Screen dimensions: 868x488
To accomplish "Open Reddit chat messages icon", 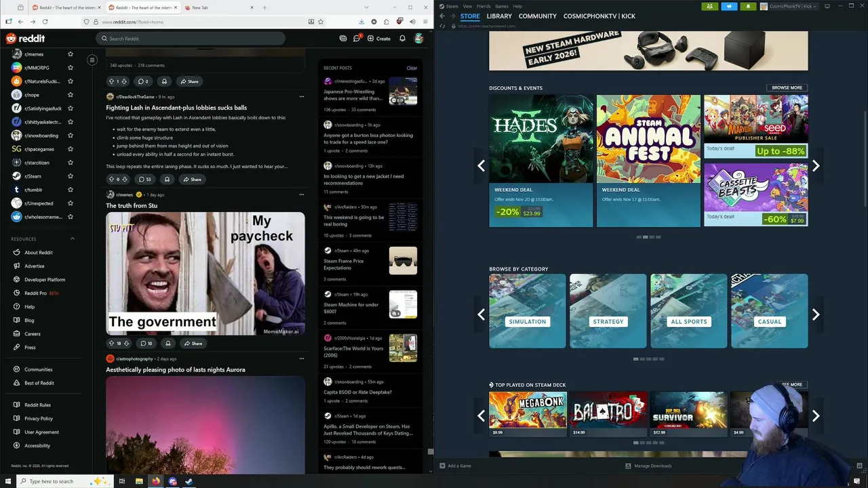I will point(357,39).
